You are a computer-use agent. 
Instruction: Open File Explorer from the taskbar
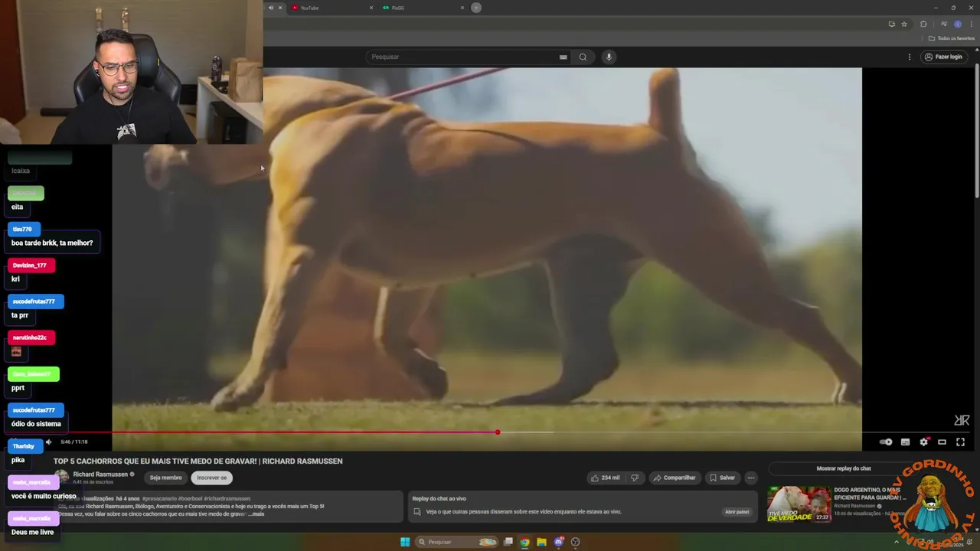541,542
